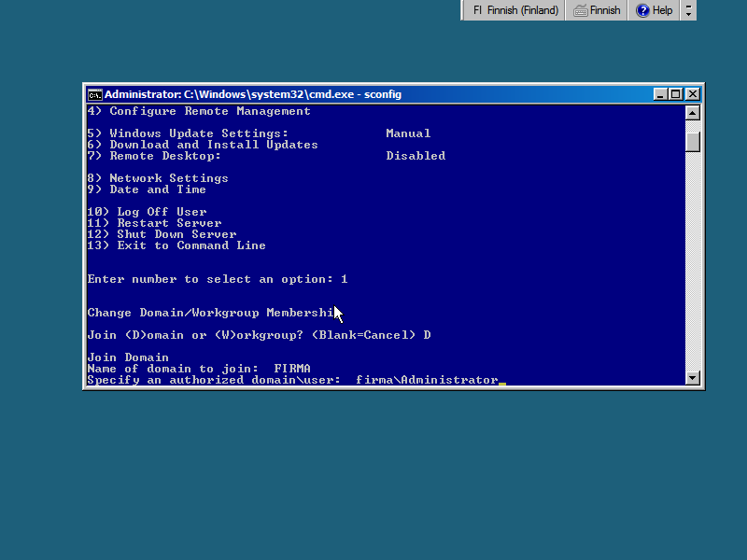Close the Administrator cmd.exe window

coord(692,94)
